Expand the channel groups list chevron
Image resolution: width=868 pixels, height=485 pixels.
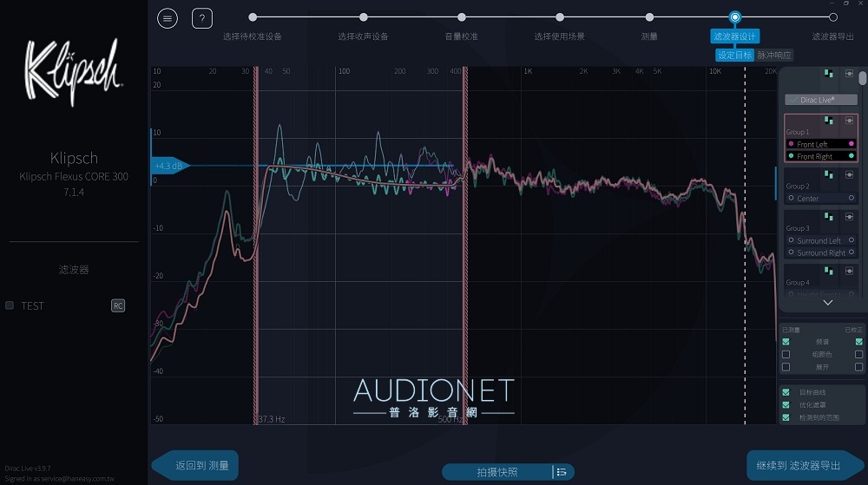tap(827, 303)
